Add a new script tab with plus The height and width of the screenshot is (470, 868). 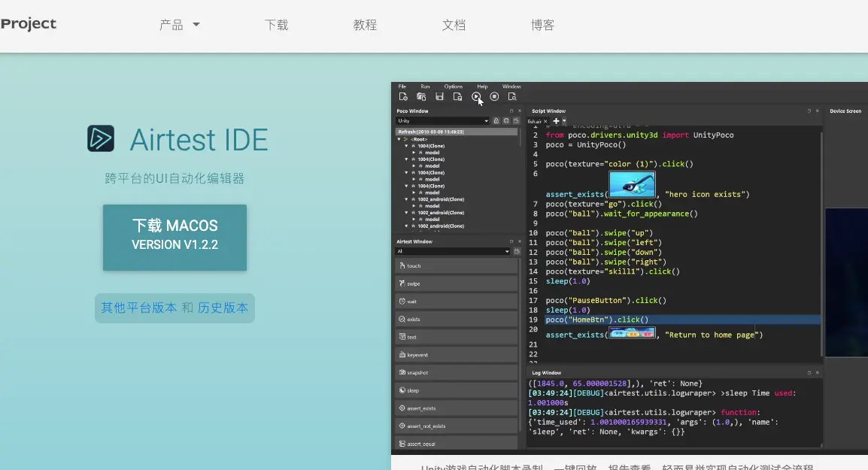(556, 121)
